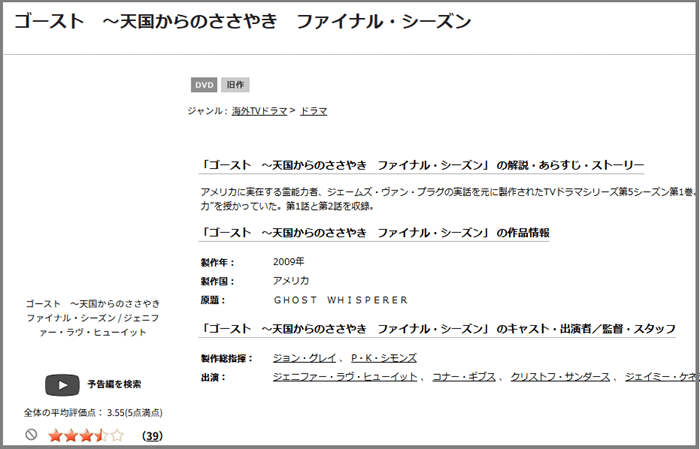The width and height of the screenshot is (700, 449).
Task: Rate with the first star
Action: tap(55, 435)
